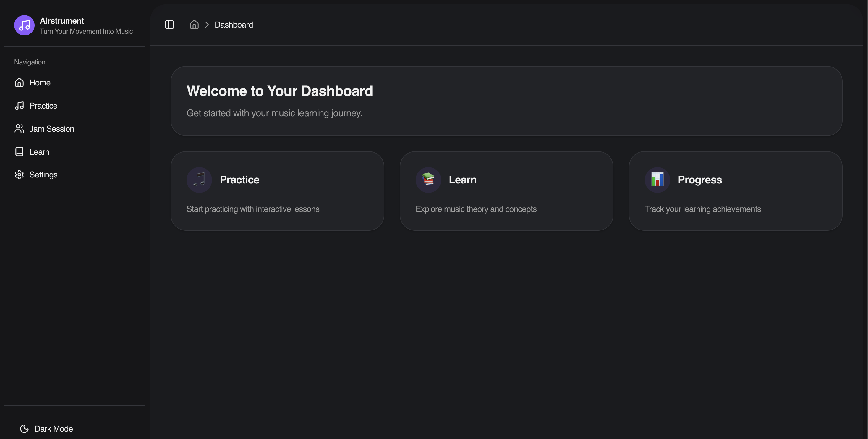Viewport: 868px width, 439px height.
Task: Click the Settings gear icon
Action: [19, 175]
